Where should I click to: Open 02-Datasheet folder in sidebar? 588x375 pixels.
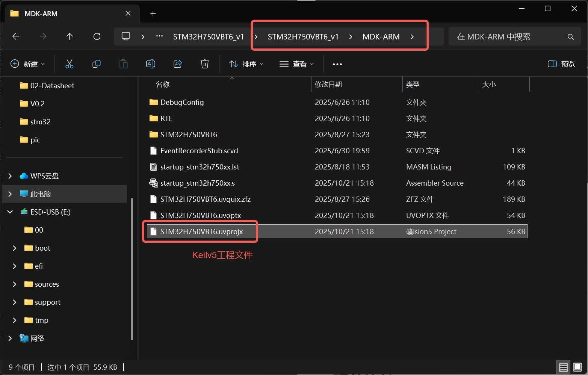tap(52, 86)
